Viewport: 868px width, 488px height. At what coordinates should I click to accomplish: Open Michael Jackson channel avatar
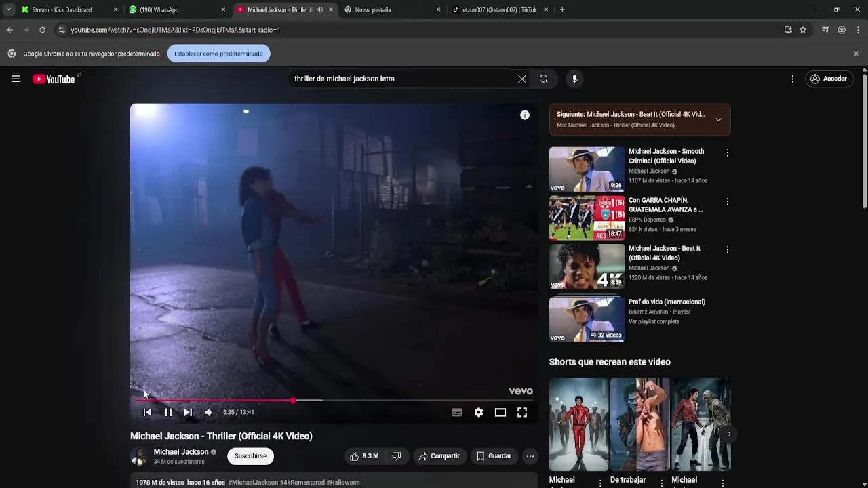click(x=139, y=456)
